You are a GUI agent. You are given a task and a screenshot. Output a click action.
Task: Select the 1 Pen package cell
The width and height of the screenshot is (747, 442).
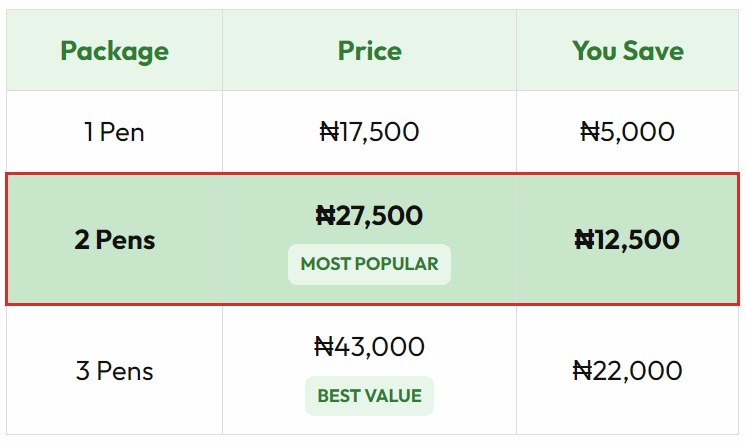tap(114, 132)
